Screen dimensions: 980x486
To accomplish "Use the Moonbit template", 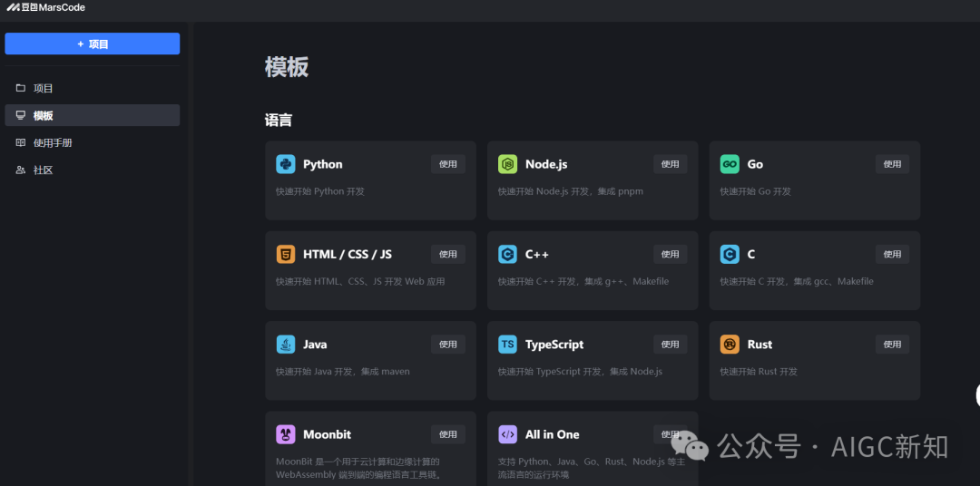I will point(448,434).
